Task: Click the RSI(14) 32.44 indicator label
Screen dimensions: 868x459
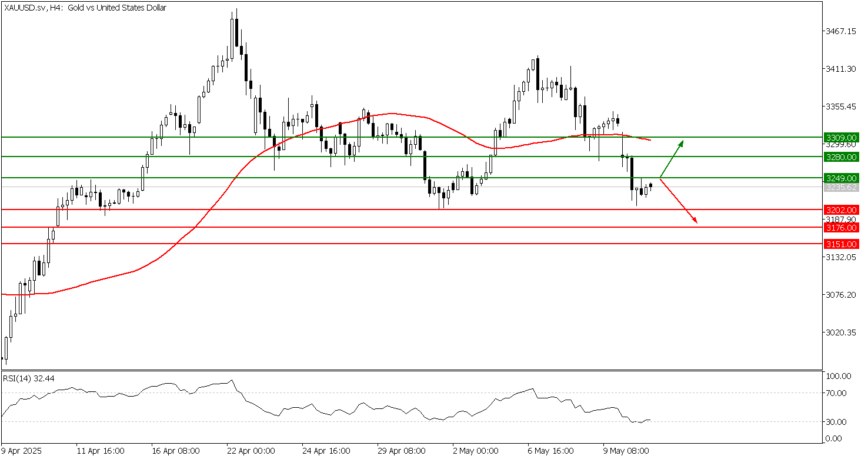Action: tap(25, 379)
